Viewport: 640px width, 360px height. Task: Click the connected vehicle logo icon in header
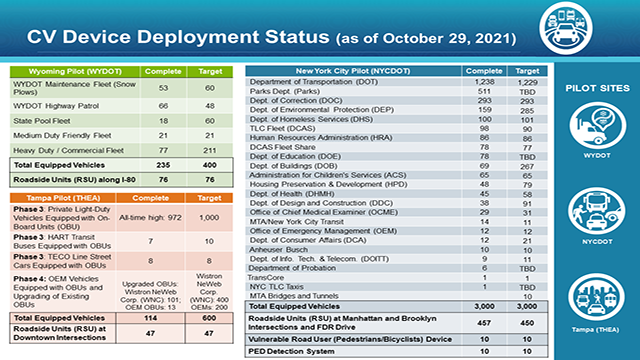566,28
